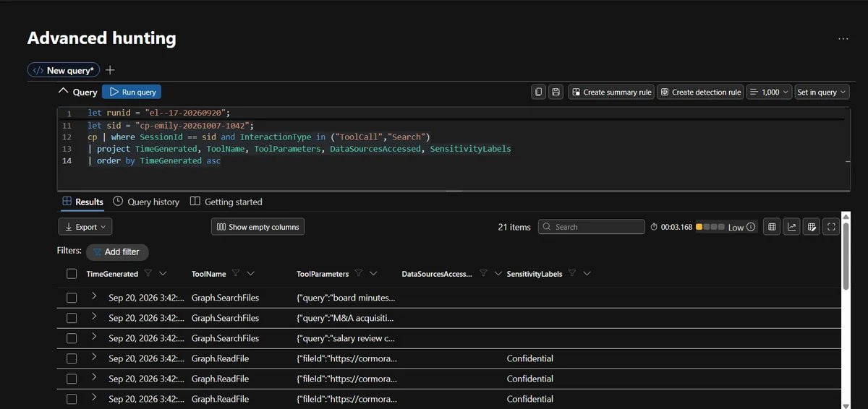Expand the "board minutes" result row
Viewport: 868px width, 409px height.
pyautogui.click(x=94, y=296)
